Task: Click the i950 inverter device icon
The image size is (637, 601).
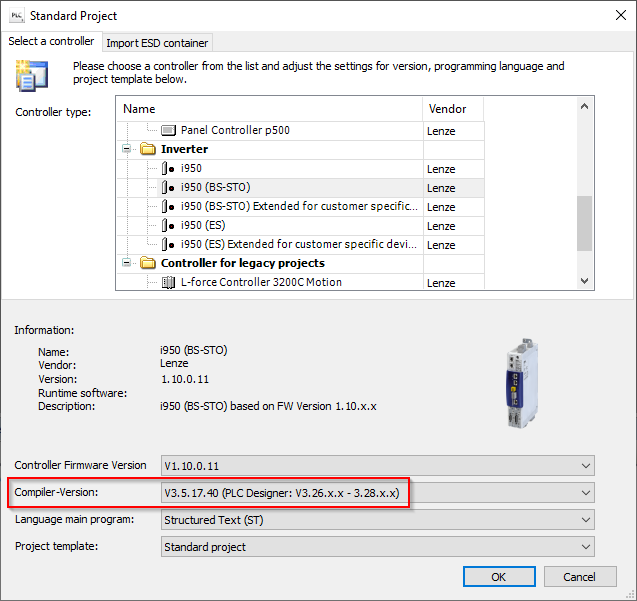Action: (x=168, y=168)
